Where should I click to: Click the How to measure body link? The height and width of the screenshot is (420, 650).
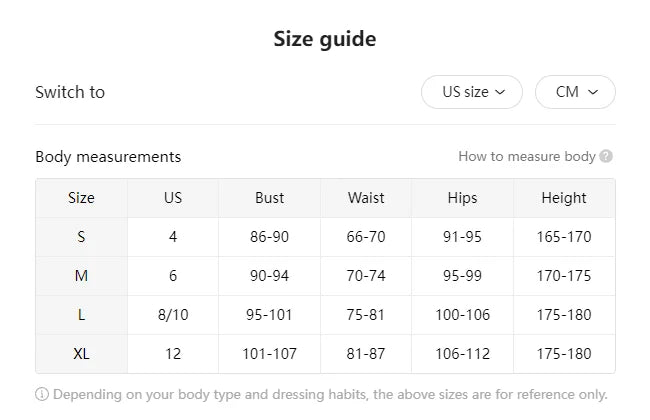coord(526,156)
